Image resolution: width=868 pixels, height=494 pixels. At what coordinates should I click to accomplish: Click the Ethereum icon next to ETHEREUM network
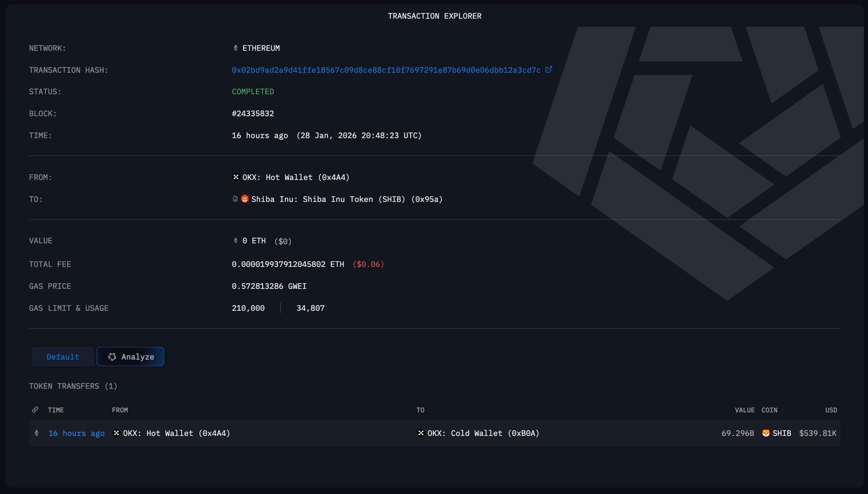pos(236,48)
